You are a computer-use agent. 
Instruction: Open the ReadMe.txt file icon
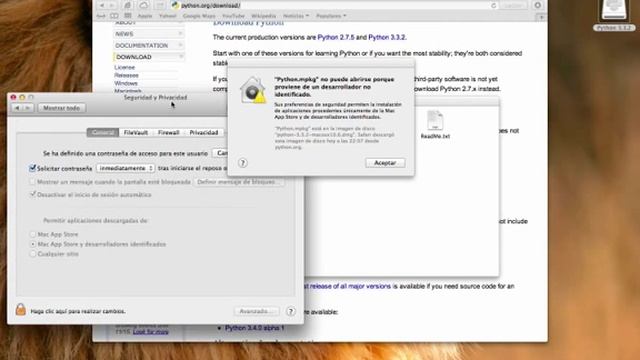point(435,120)
